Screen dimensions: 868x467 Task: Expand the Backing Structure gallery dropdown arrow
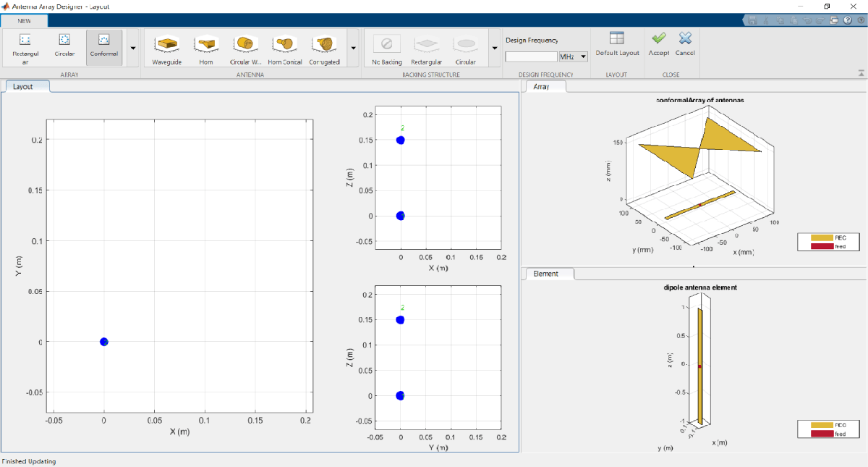coord(494,49)
